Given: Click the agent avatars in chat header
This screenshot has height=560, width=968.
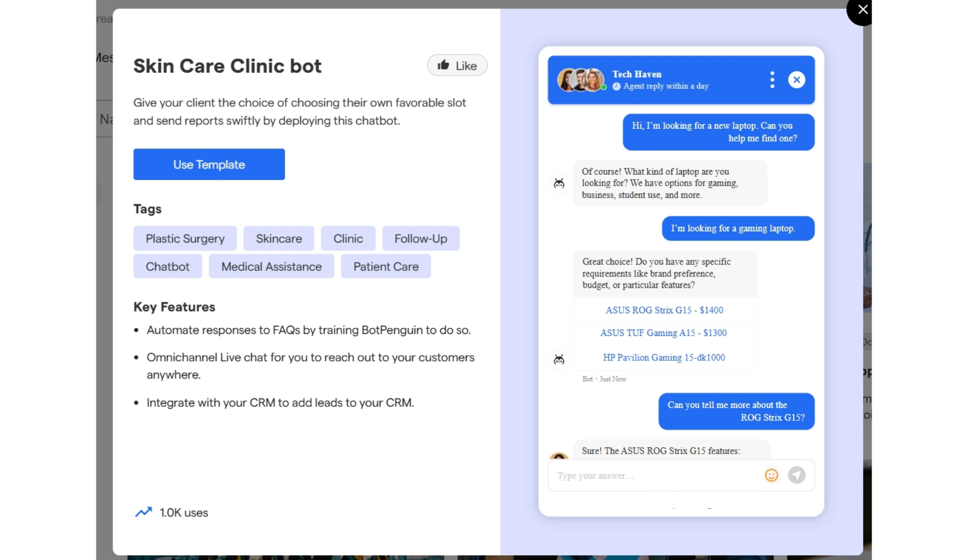Looking at the screenshot, I should pos(582,80).
